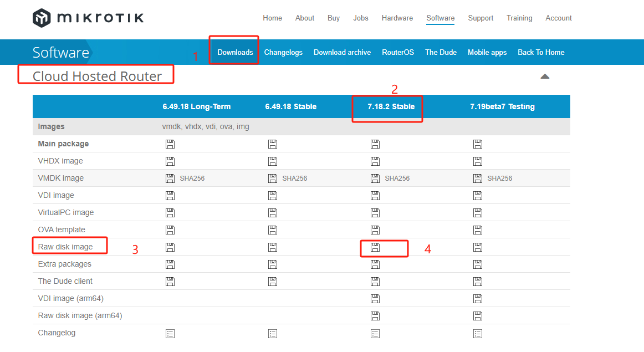Open Changelog for 7.18.2 Stable
Screen dimensions: 644x352
(375, 334)
